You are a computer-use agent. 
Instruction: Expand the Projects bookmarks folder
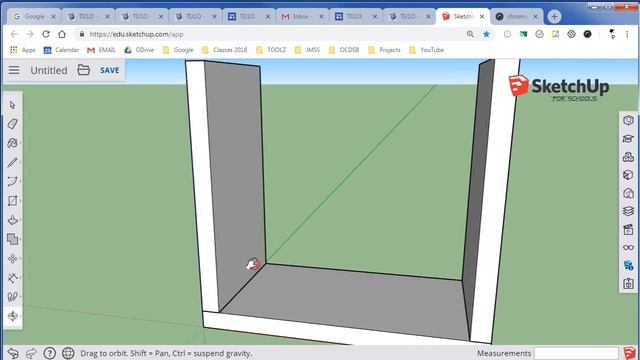coord(384,50)
